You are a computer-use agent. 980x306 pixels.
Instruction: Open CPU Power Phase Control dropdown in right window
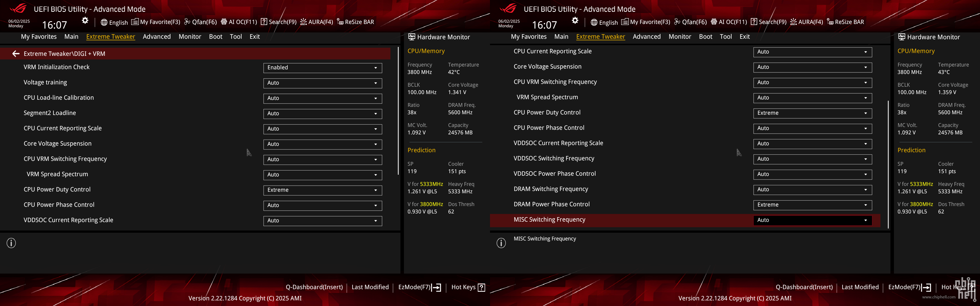click(813, 129)
